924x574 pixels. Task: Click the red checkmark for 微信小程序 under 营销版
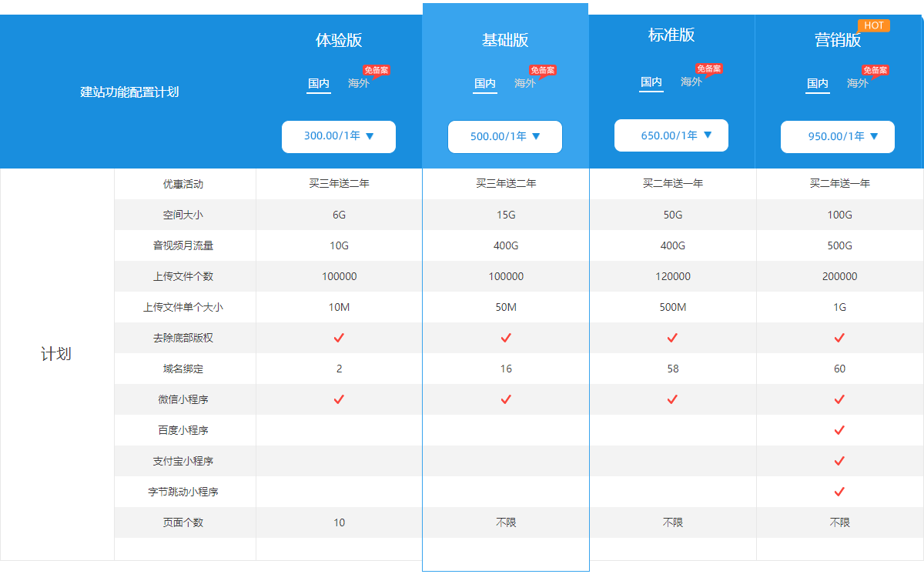839,399
